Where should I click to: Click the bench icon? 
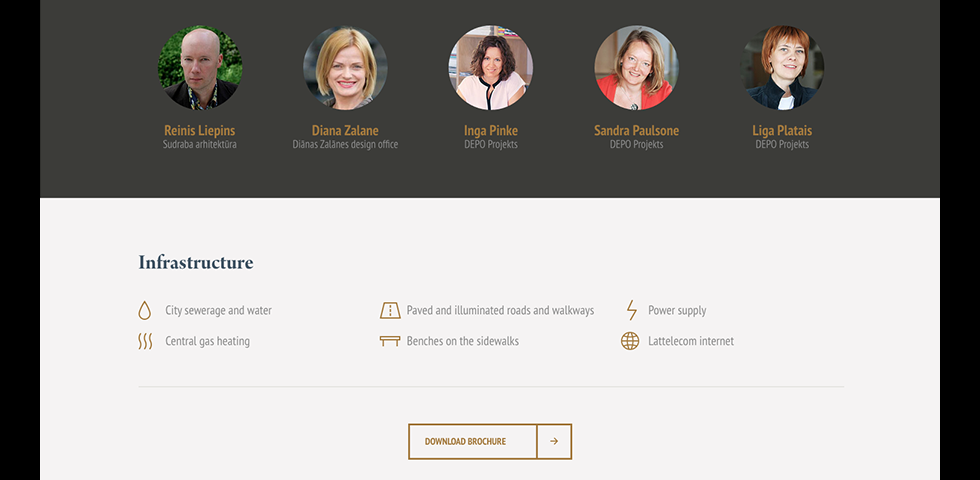390,341
